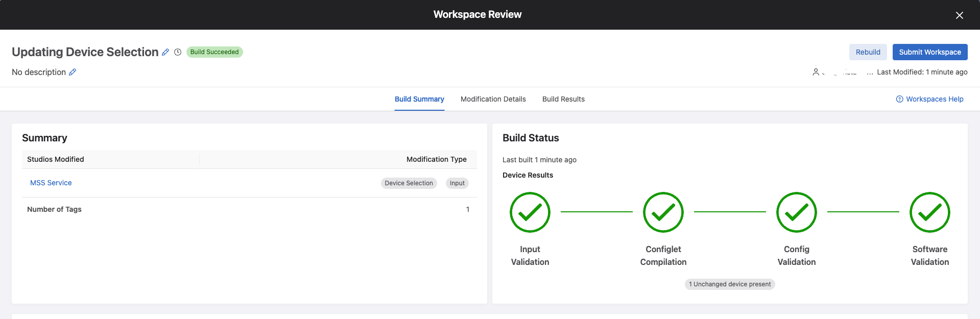Click the Last built 1 minute ago text
The height and width of the screenshot is (319, 980).
pos(539,160)
